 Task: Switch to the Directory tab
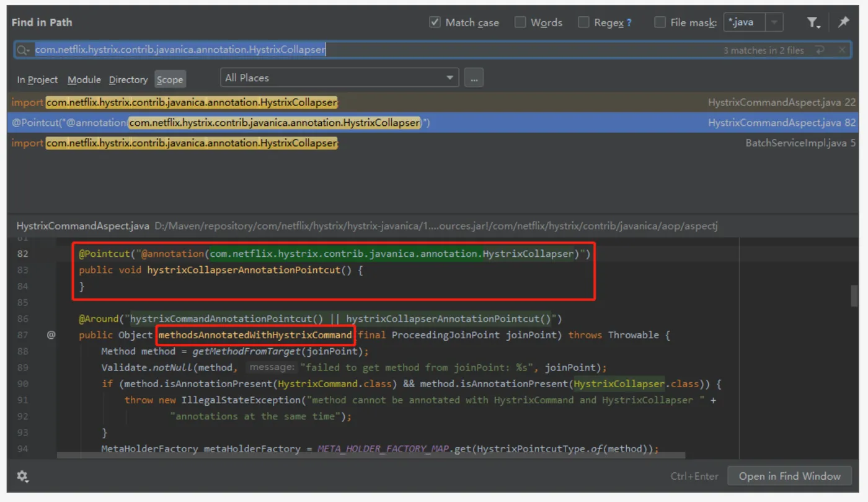128,79
